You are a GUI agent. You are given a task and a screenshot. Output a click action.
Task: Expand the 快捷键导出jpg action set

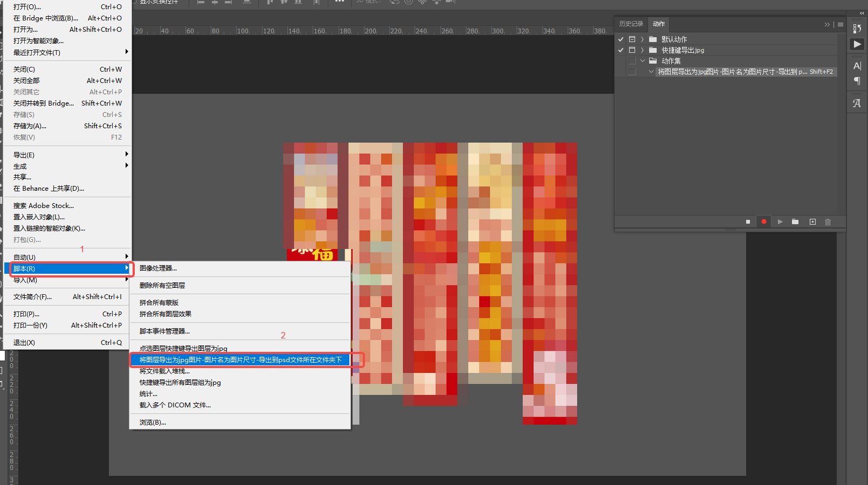643,50
